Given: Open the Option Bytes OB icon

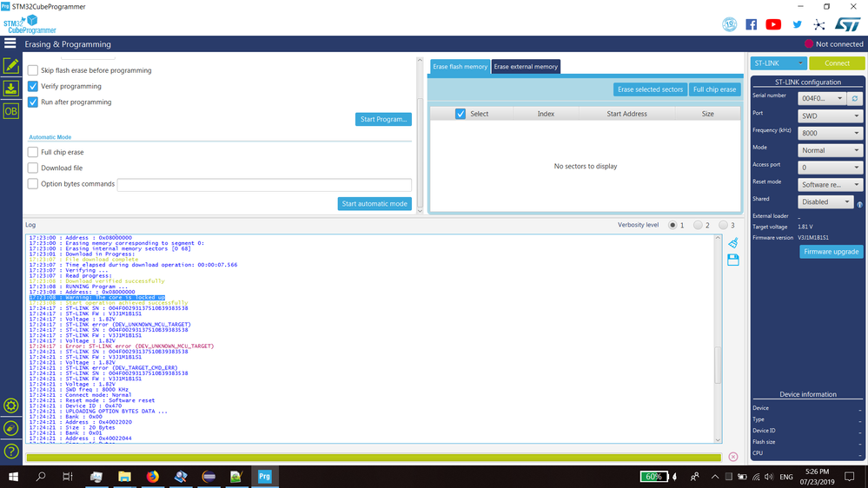Looking at the screenshot, I should [x=11, y=111].
